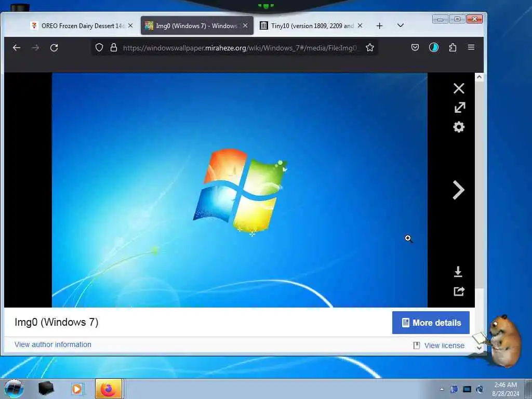Click the clock showing 2:46 AM

(506, 385)
